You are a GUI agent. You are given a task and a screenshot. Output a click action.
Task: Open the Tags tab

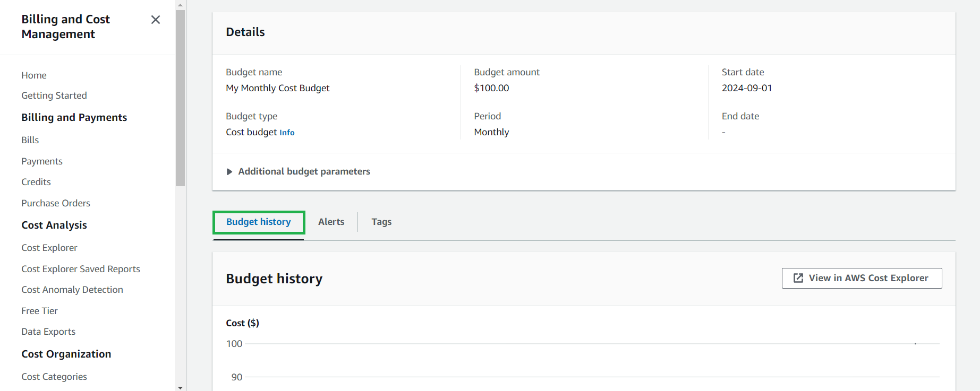(381, 222)
